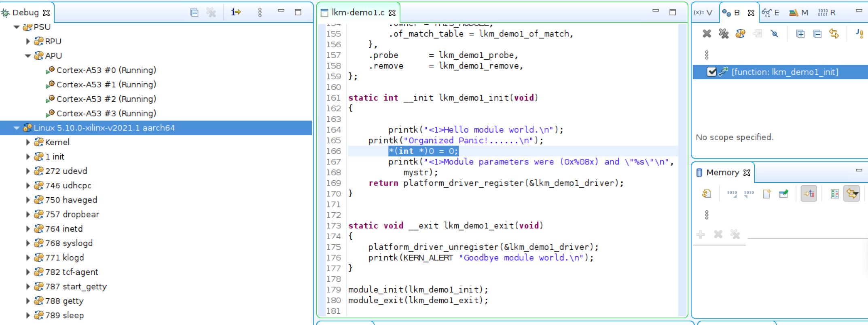Toggle link memory rendering panes button
This screenshot has height=325, width=868.
pyautogui.click(x=851, y=194)
